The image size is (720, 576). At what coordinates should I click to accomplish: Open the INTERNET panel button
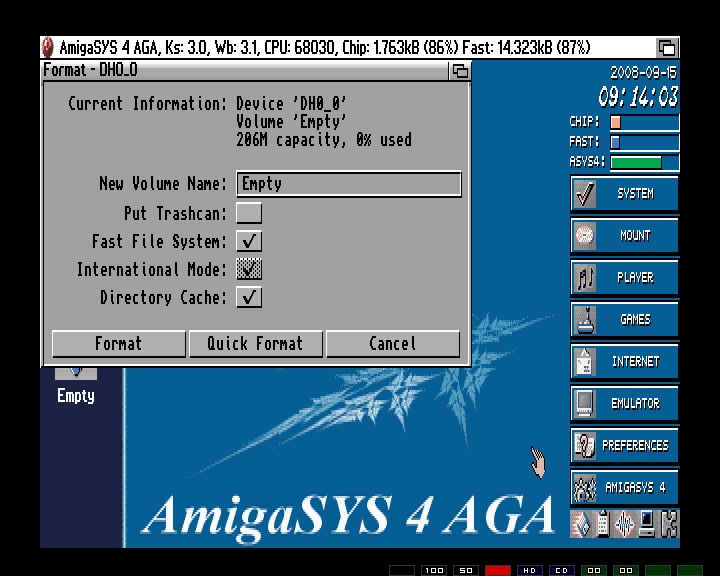(x=624, y=361)
